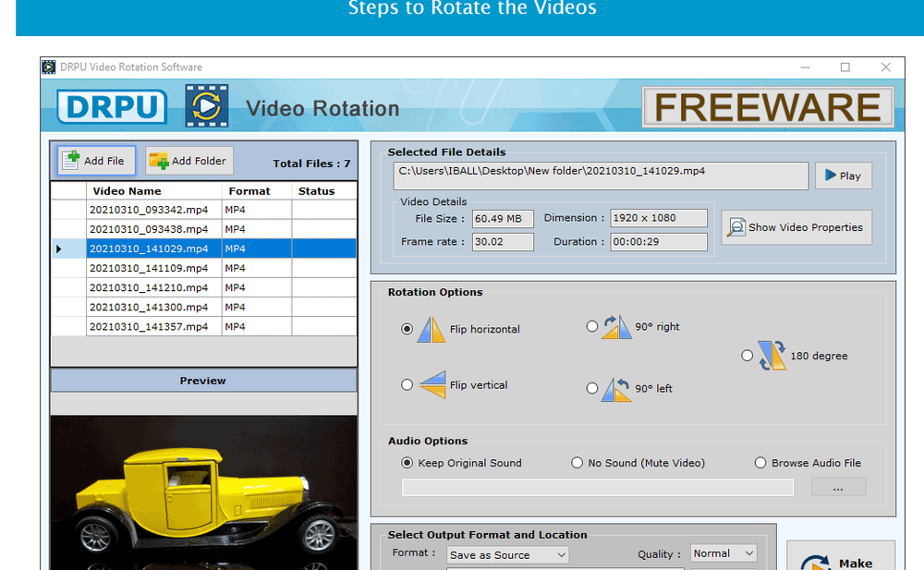Click the Duration value 00:00:29

[658, 242]
